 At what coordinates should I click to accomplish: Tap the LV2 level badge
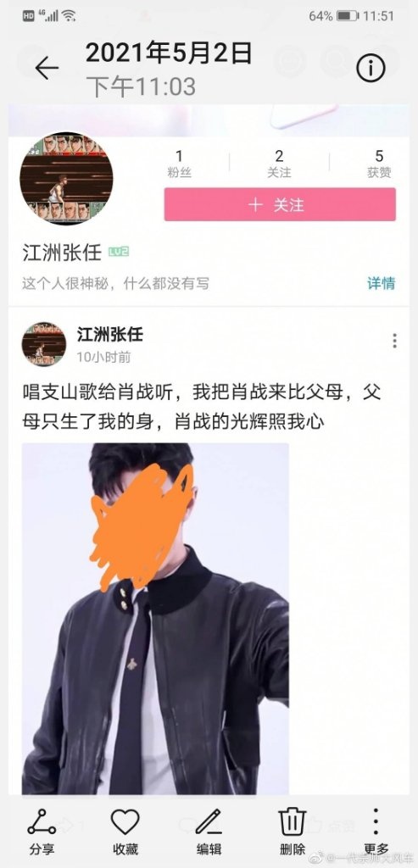point(119,253)
